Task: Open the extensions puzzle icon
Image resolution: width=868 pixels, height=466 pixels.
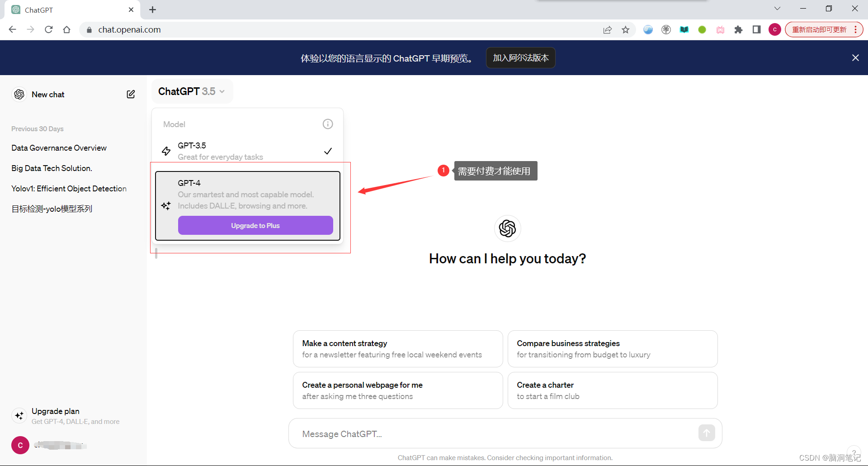Action: (x=739, y=30)
